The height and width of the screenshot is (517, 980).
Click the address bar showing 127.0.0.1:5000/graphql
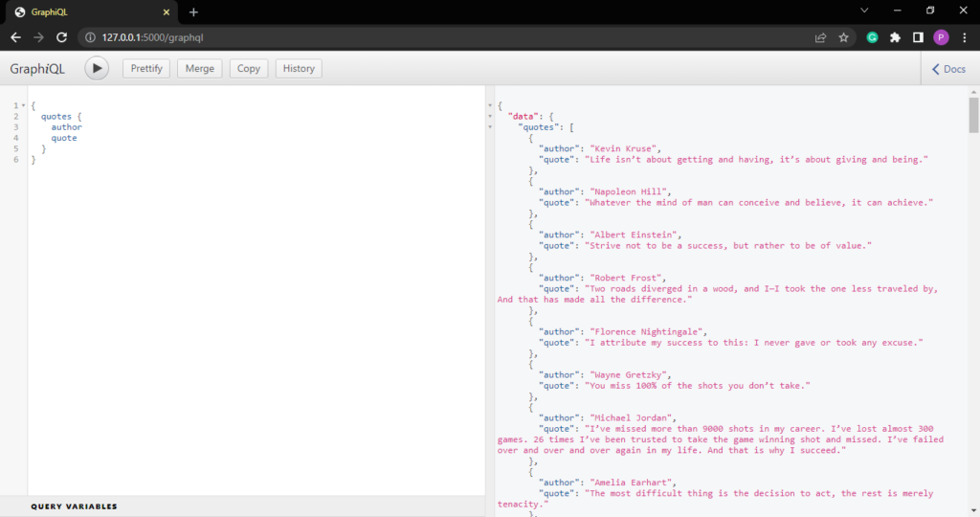[152, 37]
